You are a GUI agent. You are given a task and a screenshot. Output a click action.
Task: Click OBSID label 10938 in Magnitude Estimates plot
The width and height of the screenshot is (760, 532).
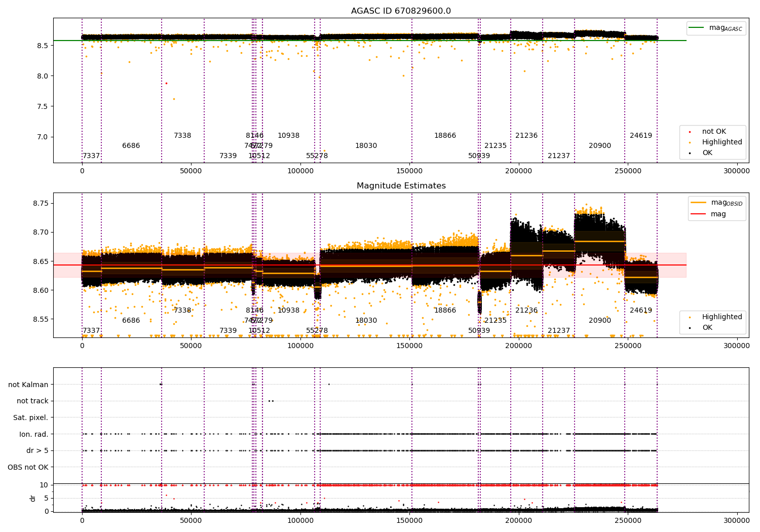pos(288,311)
